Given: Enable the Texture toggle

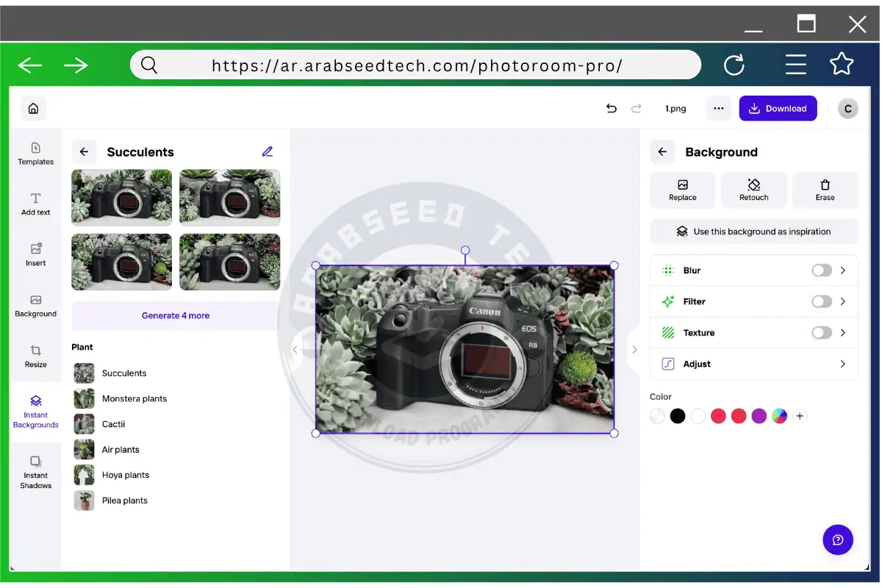Looking at the screenshot, I should [x=822, y=332].
